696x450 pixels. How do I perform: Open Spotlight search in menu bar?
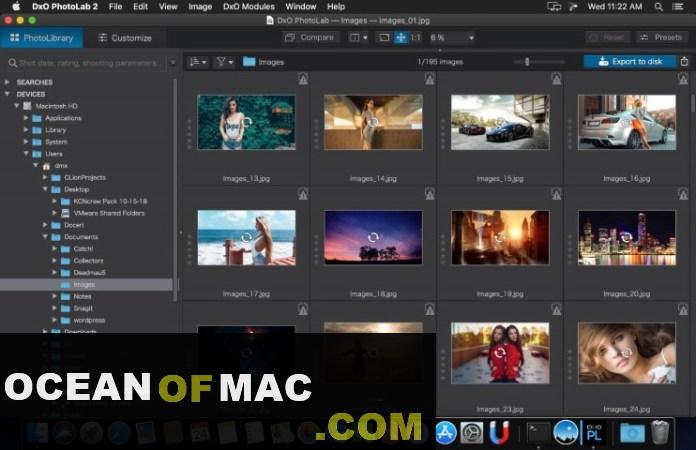click(x=659, y=7)
